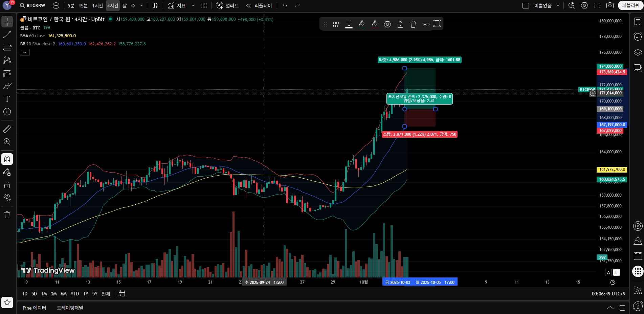Expand the timeframe interval dropdown
Screen dimensions: 644x314
coord(141,5)
